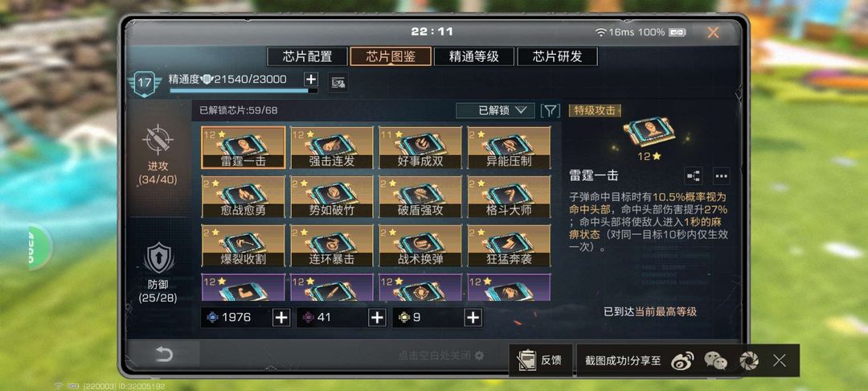Select the 进攻 attack category icon
Screen dimensions: 868x391
click(158, 139)
